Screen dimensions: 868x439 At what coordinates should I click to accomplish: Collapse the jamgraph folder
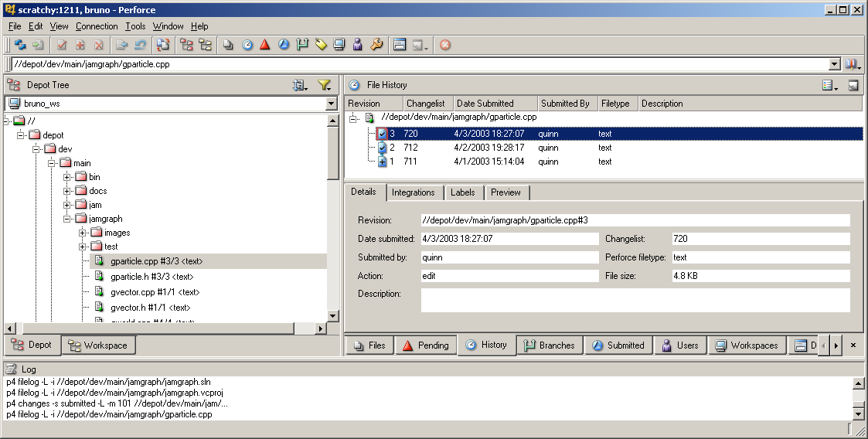[x=67, y=219]
